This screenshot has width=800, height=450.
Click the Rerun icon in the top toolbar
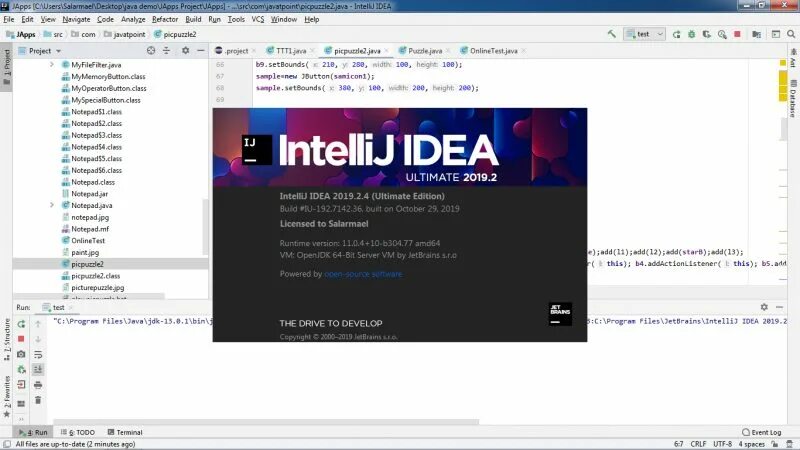677,34
